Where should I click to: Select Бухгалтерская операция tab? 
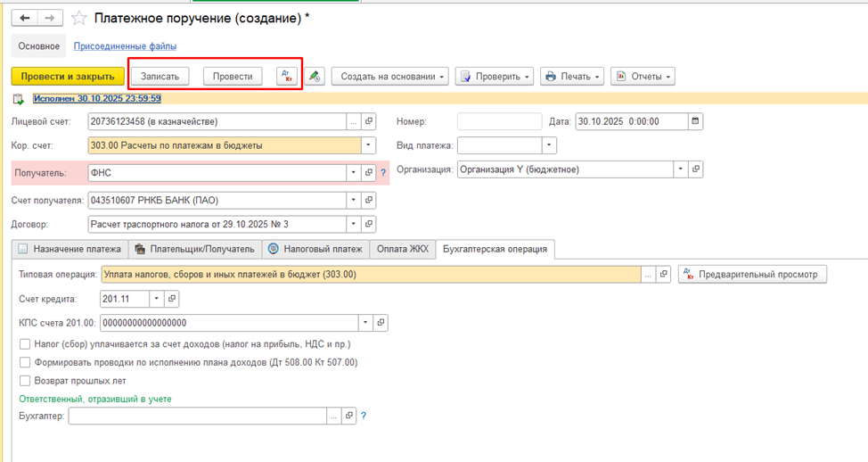(495, 249)
